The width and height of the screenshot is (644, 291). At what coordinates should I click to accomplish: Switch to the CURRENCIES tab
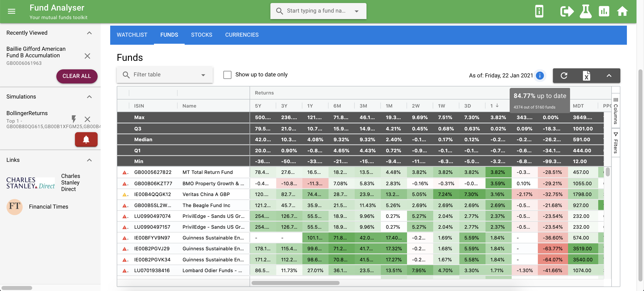click(x=242, y=35)
